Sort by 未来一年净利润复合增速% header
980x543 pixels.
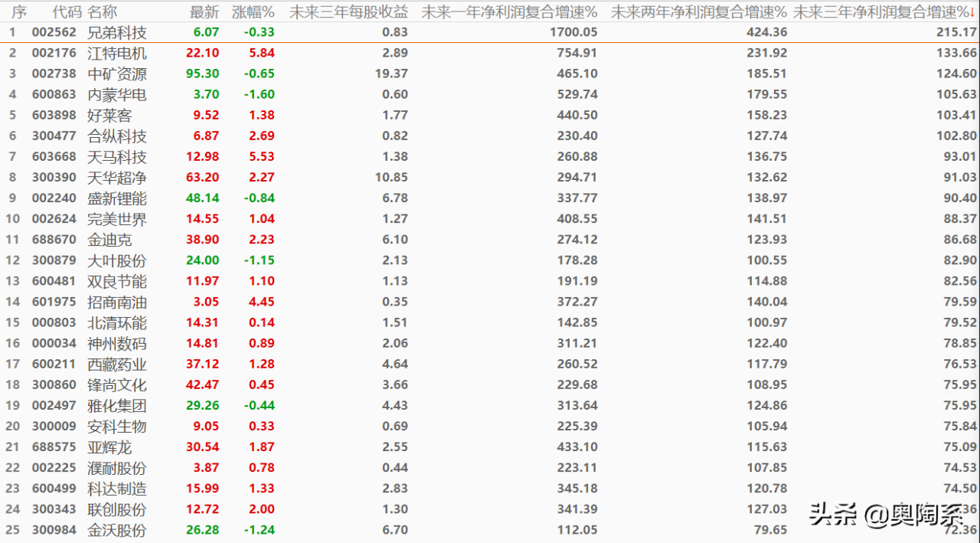point(509,12)
